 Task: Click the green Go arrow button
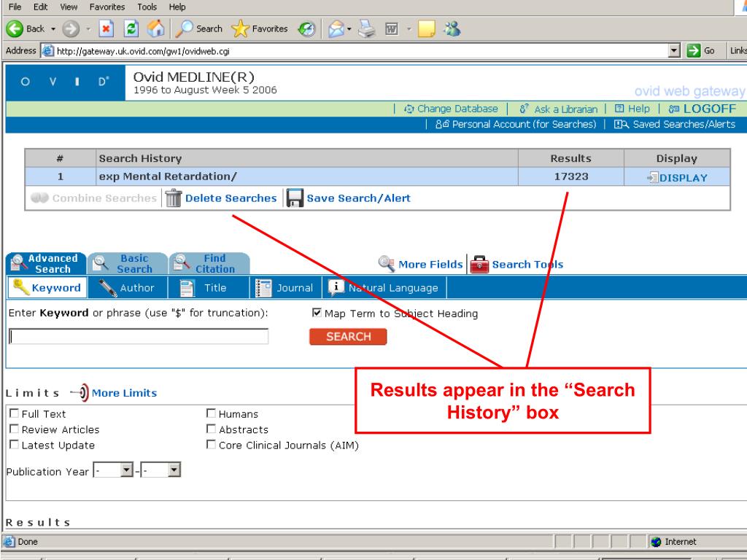694,50
